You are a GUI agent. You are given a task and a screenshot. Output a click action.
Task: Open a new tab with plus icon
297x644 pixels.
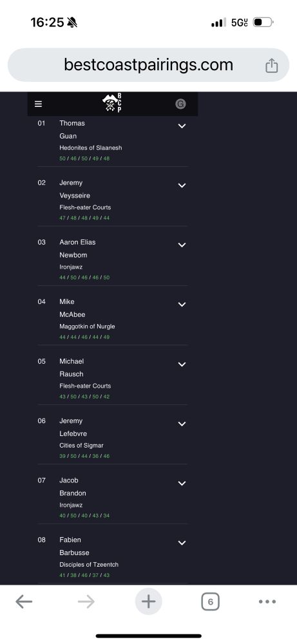[x=148, y=601]
